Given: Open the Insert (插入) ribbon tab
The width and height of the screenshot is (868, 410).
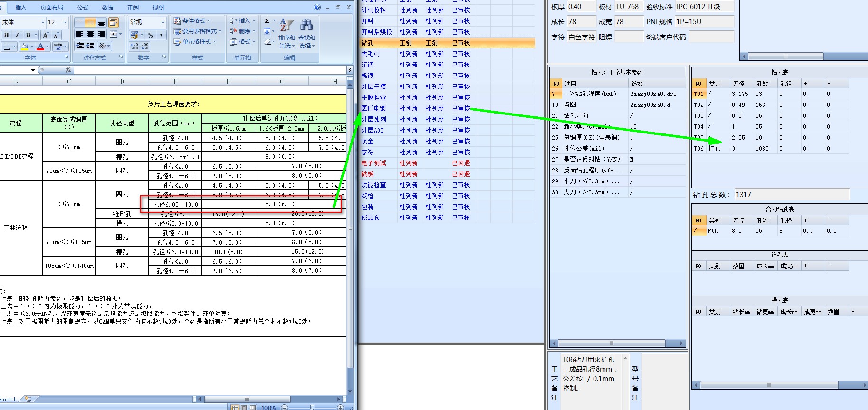Looking at the screenshot, I should click(21, 8).
